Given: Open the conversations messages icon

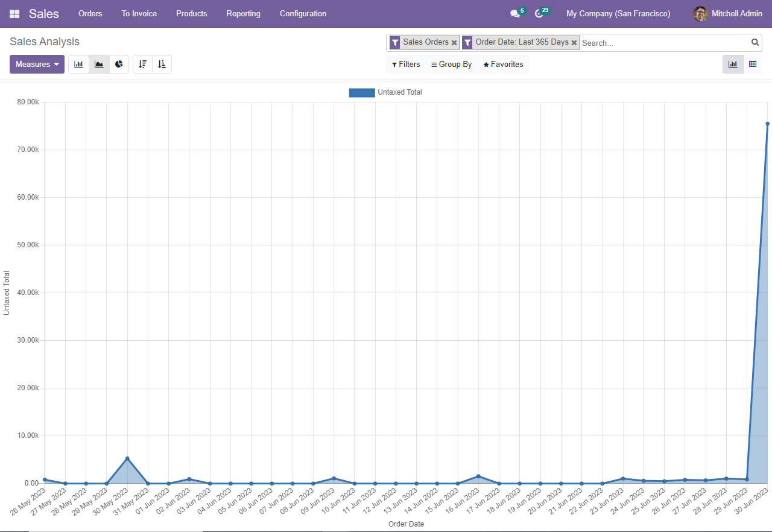Looking at the screenshot, I should (514, 14).
